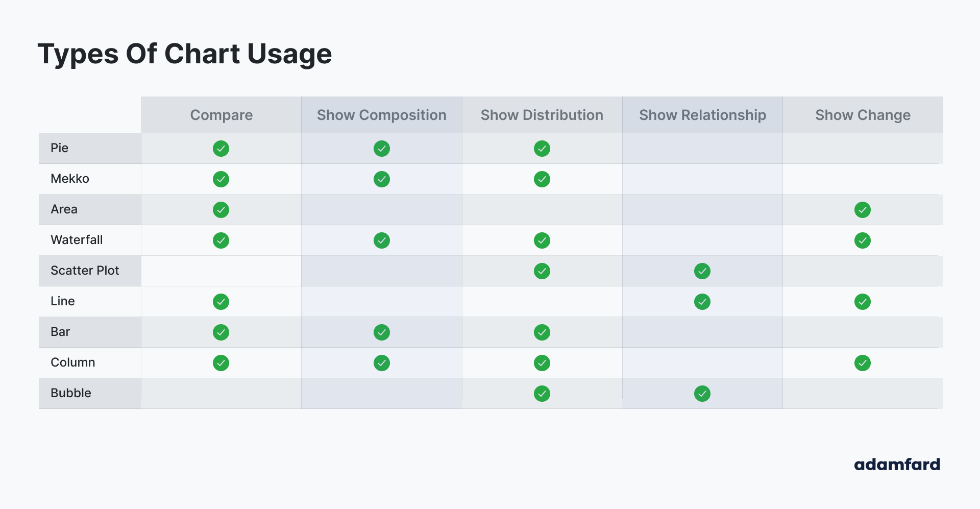980x509 pixels.
Task: Click the Types Of Chart Usage title
Action: (x=185, y=54)
